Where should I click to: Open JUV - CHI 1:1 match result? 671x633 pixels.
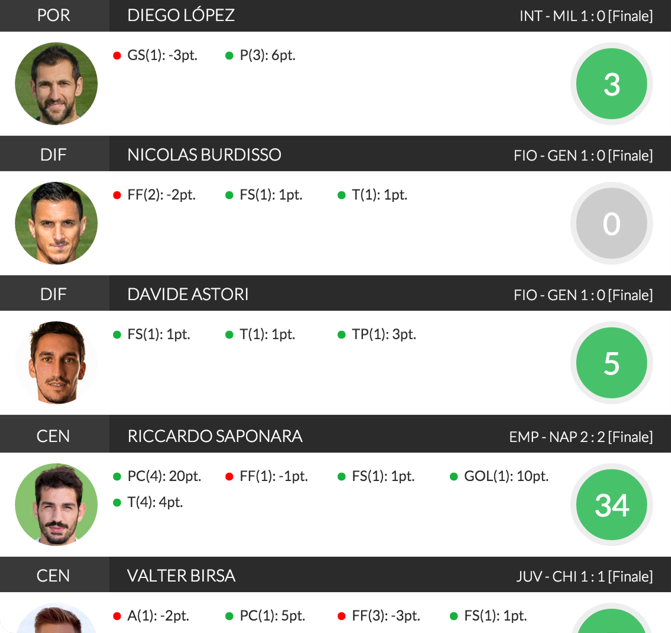pyautogui.click(x=584, y=576)
